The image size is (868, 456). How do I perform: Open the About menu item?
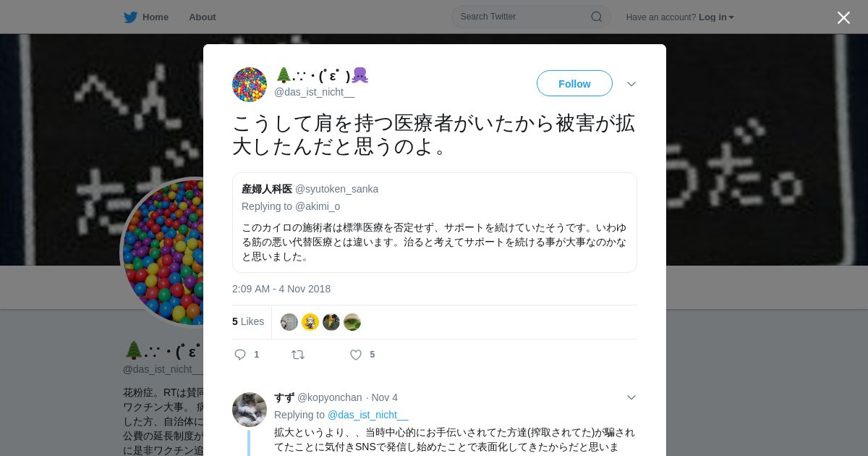[203, 17]
